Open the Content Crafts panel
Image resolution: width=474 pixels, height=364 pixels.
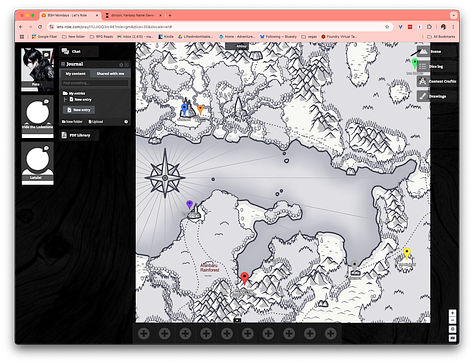pyautogui.click(x=437, y=81)
